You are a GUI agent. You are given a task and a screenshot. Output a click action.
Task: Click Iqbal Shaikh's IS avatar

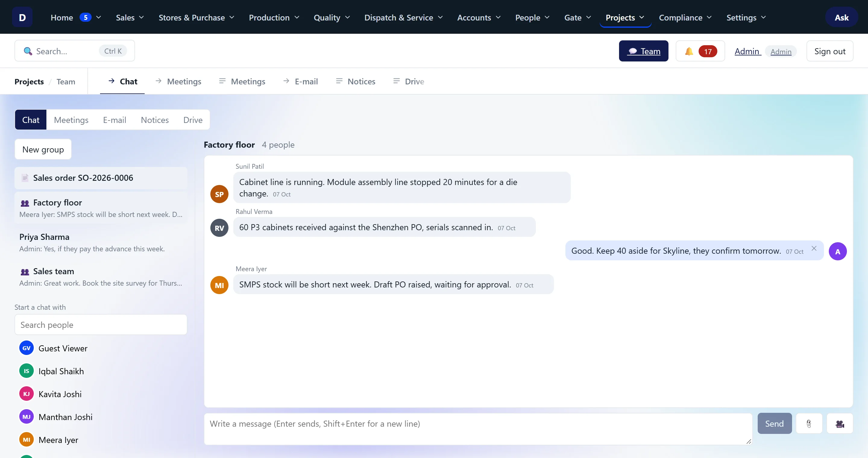point(26,371)
